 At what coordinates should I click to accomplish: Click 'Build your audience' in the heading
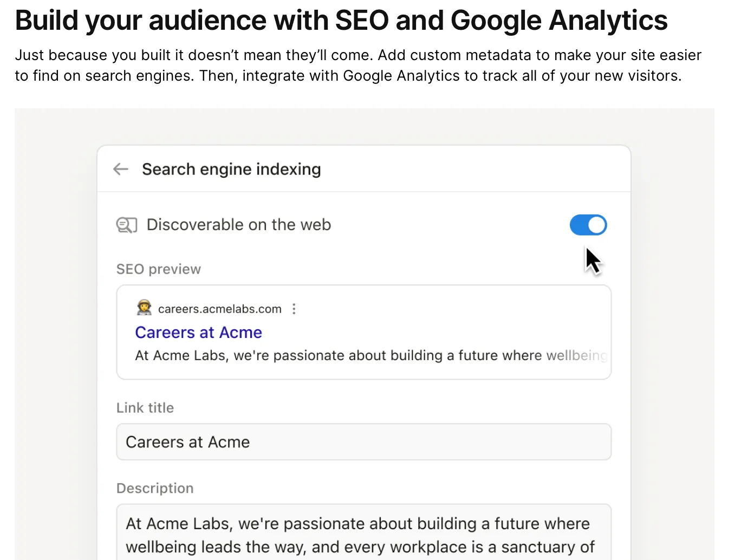pyautogui.click(x=141, y=21)
